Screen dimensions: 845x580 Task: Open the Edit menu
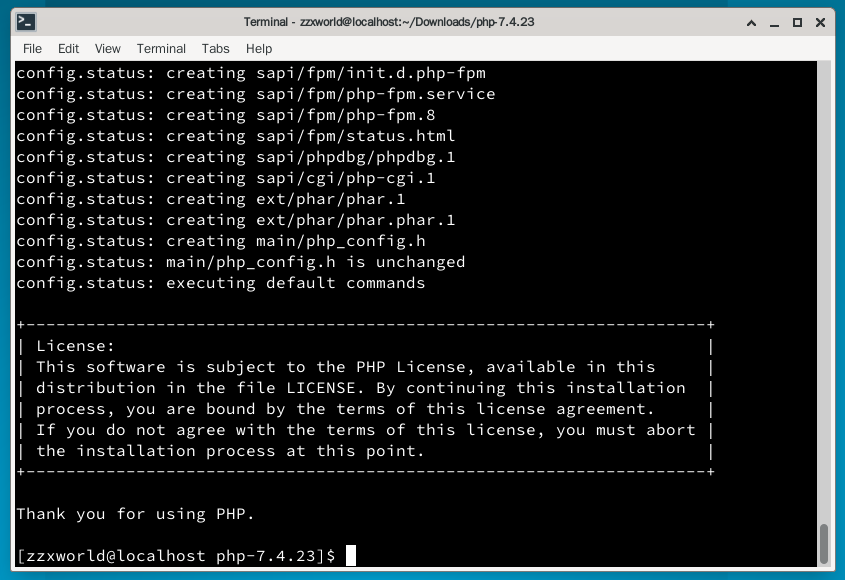(68, 48)
